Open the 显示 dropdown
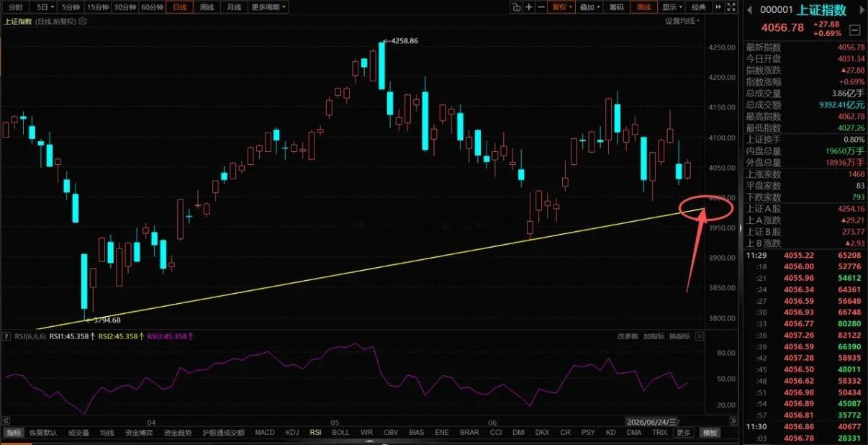The width and height of the screenshot is (868, 445). coord(673,7)
